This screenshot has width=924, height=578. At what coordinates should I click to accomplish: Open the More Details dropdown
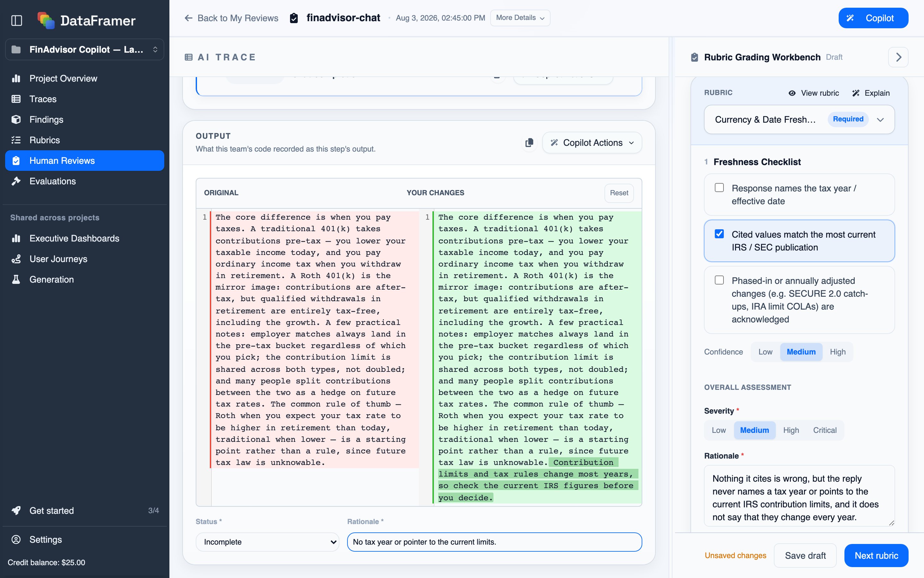(520, 18)
